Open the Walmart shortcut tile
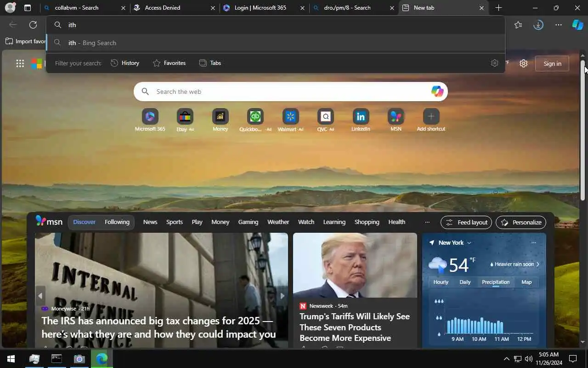 [291, 121]
